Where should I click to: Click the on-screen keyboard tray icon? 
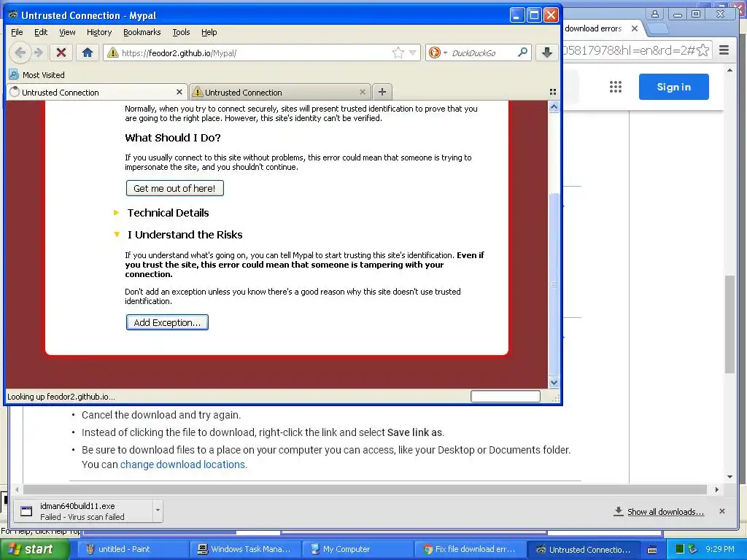pos(652,550)
